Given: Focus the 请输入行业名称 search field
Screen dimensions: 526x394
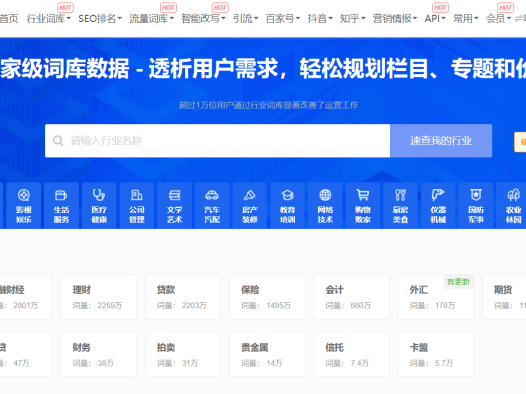Looking at the screenshot, I should pyautogui.click(x=217, y=141).
